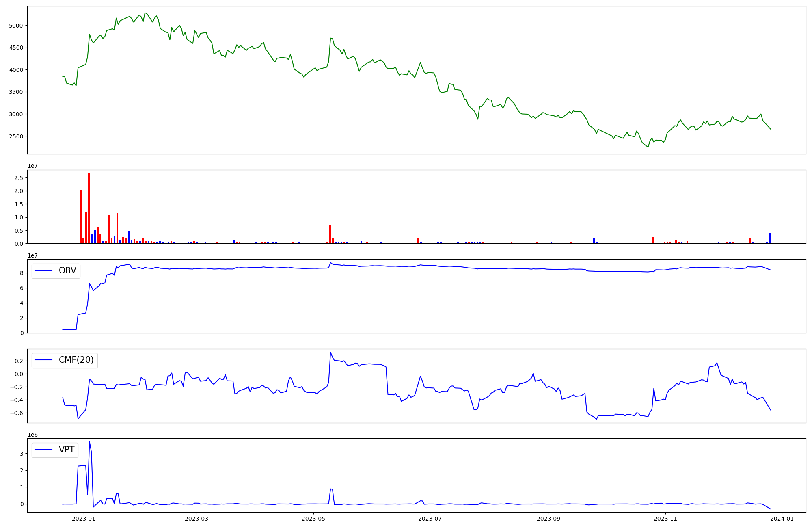
Task: Click the VPT legend entry
Action: (x=67, y=450)
